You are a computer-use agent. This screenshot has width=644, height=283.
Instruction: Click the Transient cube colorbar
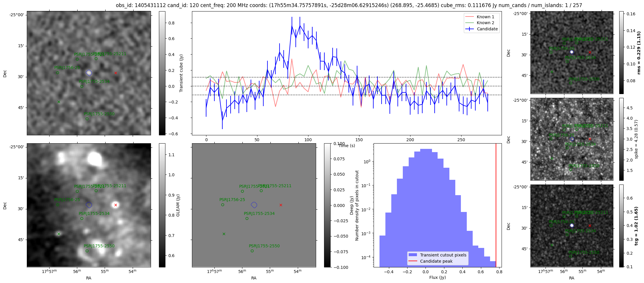(162, 73)
